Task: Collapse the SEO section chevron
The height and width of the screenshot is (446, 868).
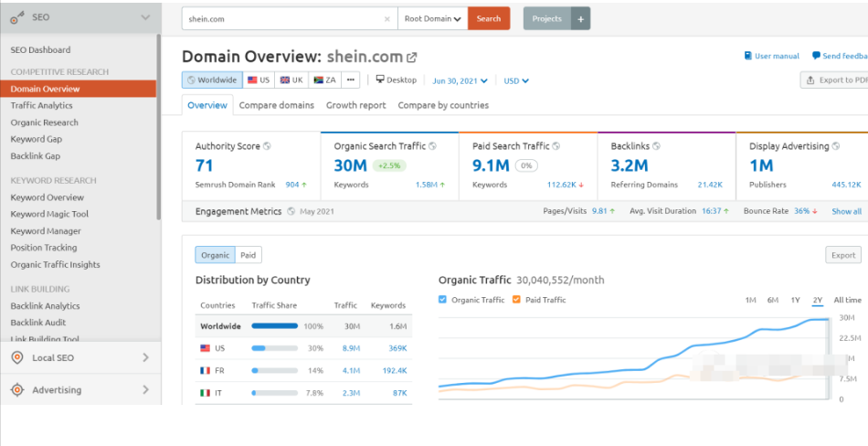Action: pos(145,17)
